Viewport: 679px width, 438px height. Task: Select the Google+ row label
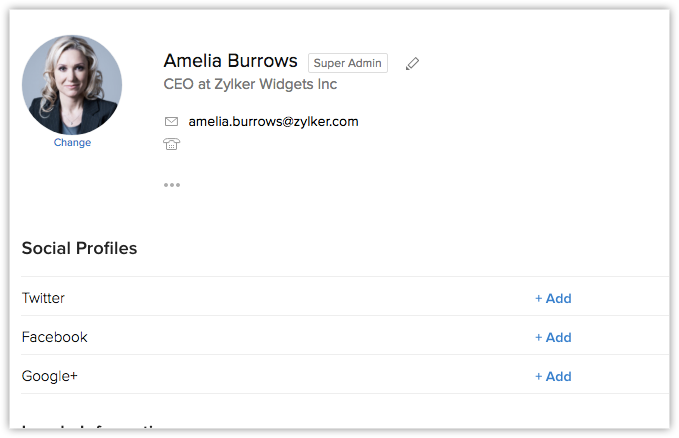(x=49, y=376)
